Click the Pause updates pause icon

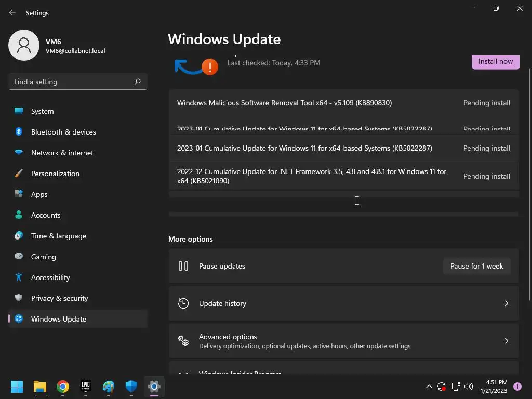point(183,266)
